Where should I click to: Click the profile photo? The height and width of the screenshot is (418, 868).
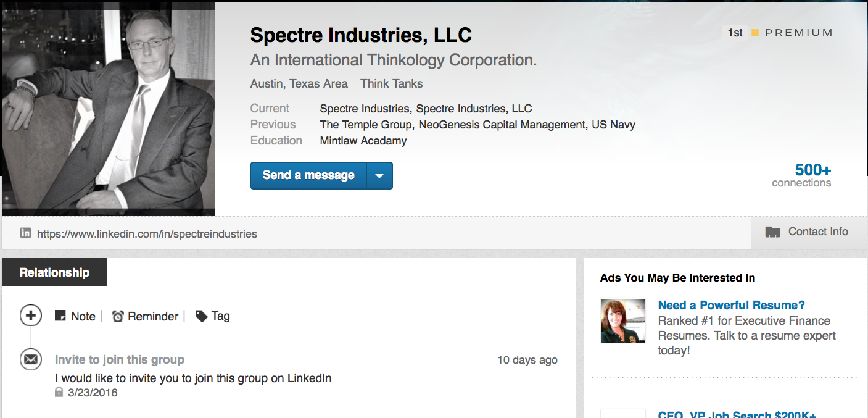coord(108,109)
